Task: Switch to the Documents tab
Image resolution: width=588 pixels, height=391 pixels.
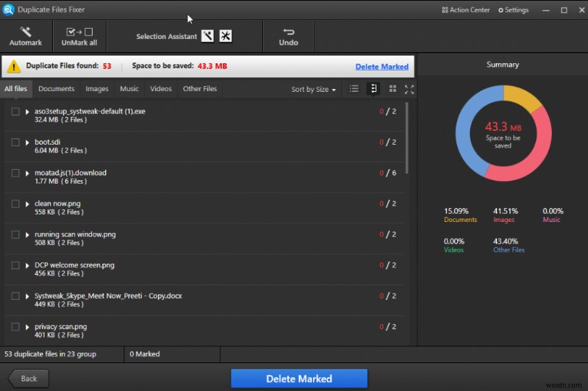Action: pos(57,89)
